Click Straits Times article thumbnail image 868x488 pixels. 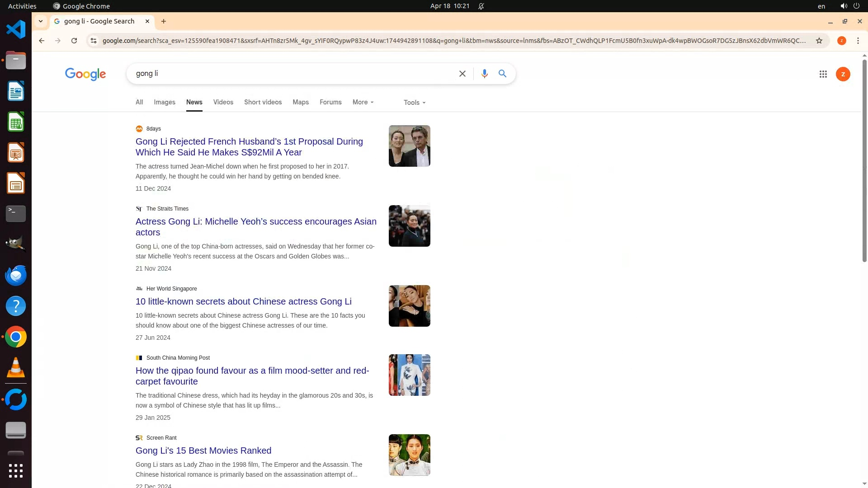(x=409, y=226)
